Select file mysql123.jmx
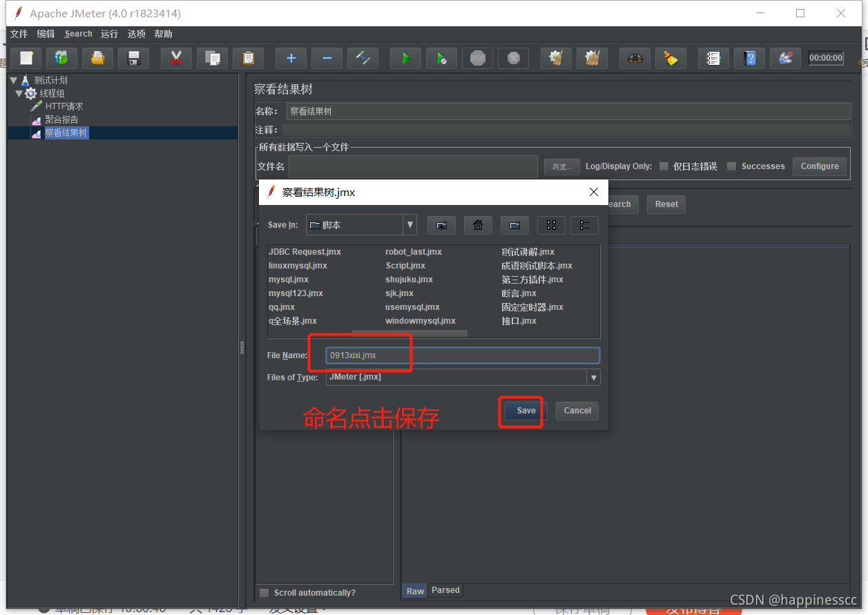 pos(296,293)
